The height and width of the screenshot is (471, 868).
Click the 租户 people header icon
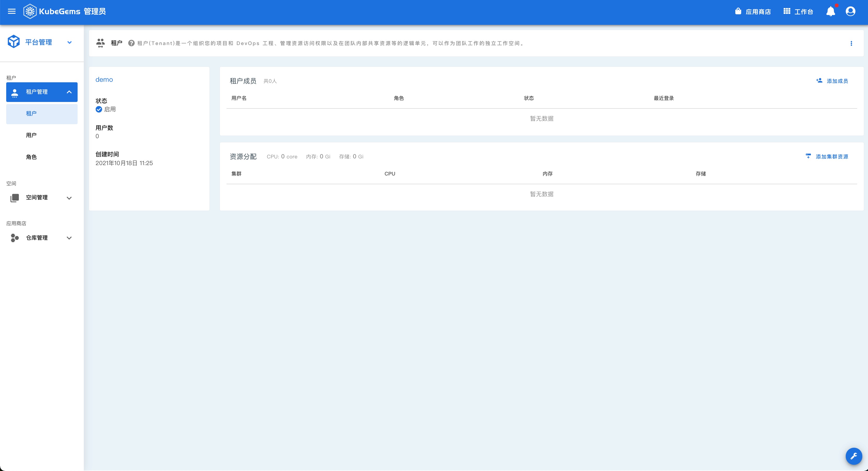coord(100,43)
